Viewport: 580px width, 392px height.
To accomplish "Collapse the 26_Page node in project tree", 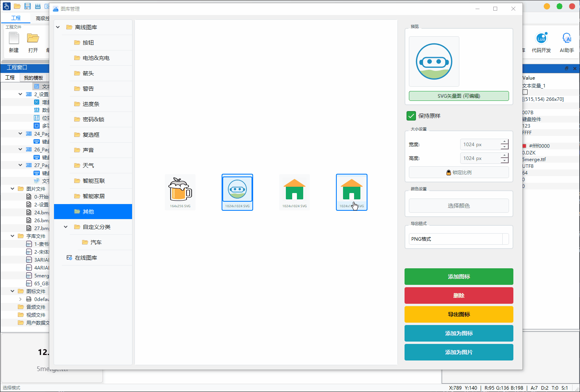I will (21, 149).
